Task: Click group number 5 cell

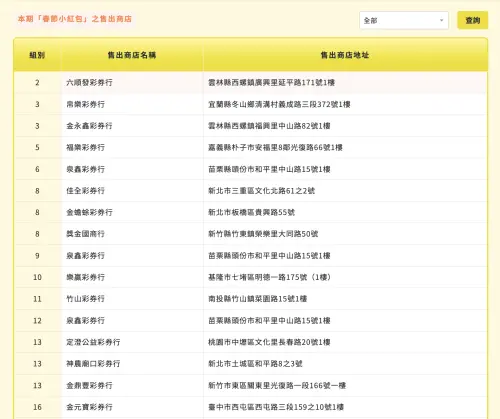Action: coord(37,147)
